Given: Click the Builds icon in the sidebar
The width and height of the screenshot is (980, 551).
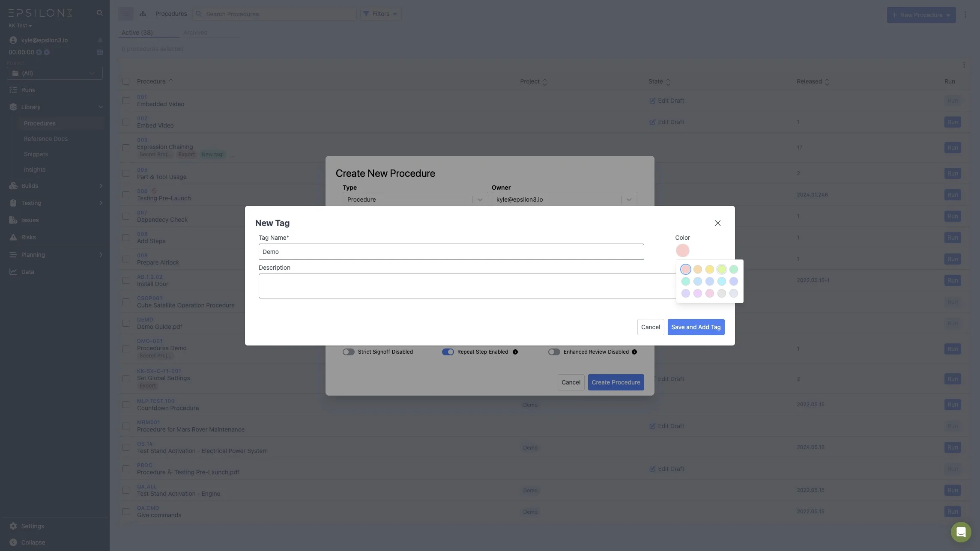Looking at the screenshot, I should tap(13, 186).
